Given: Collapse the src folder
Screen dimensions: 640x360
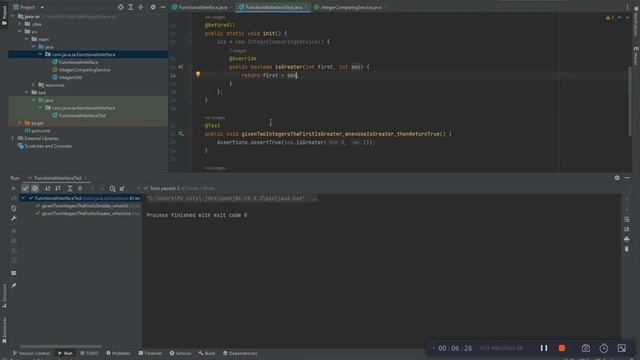Looking at the screenshot, I should (x=20, y=31).
